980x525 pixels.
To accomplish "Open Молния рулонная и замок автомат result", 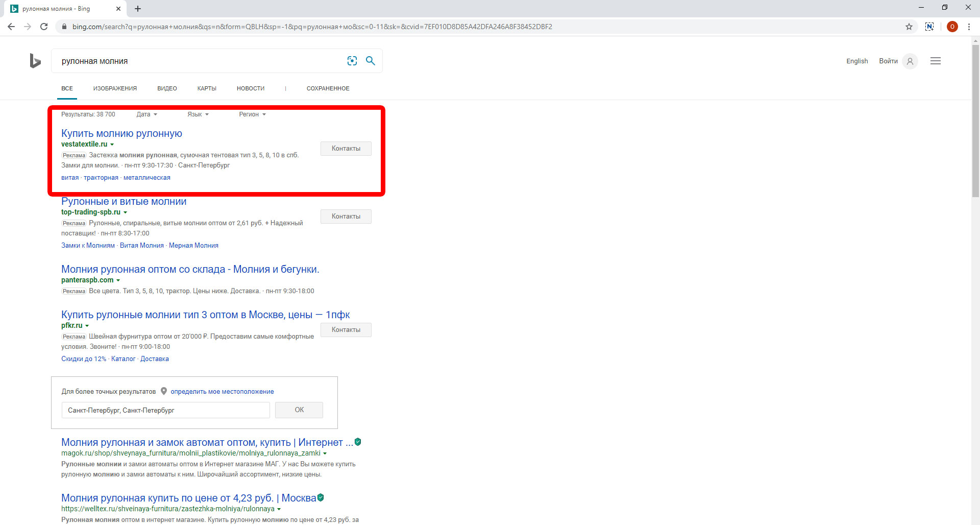I will tap(207, 442).
